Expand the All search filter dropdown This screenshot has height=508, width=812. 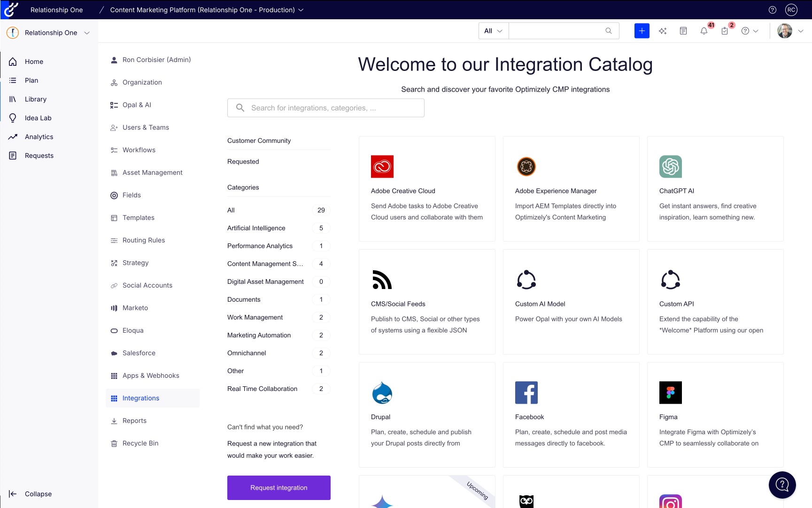click(493, 31)
